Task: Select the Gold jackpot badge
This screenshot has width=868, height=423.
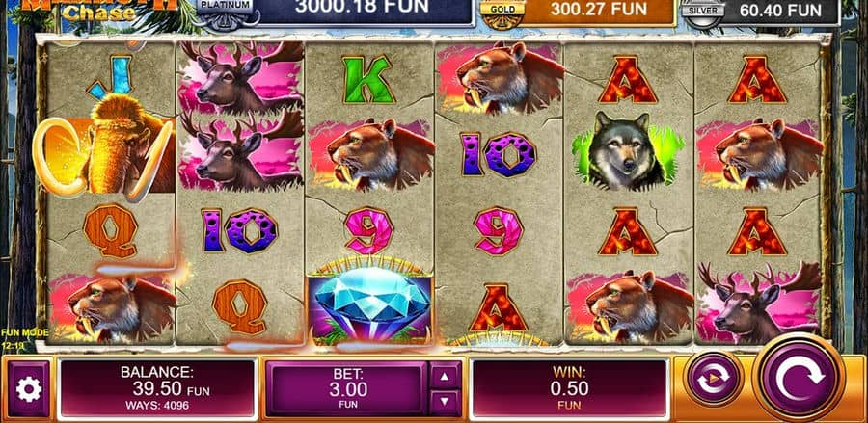Action: (x=502, y=13)
